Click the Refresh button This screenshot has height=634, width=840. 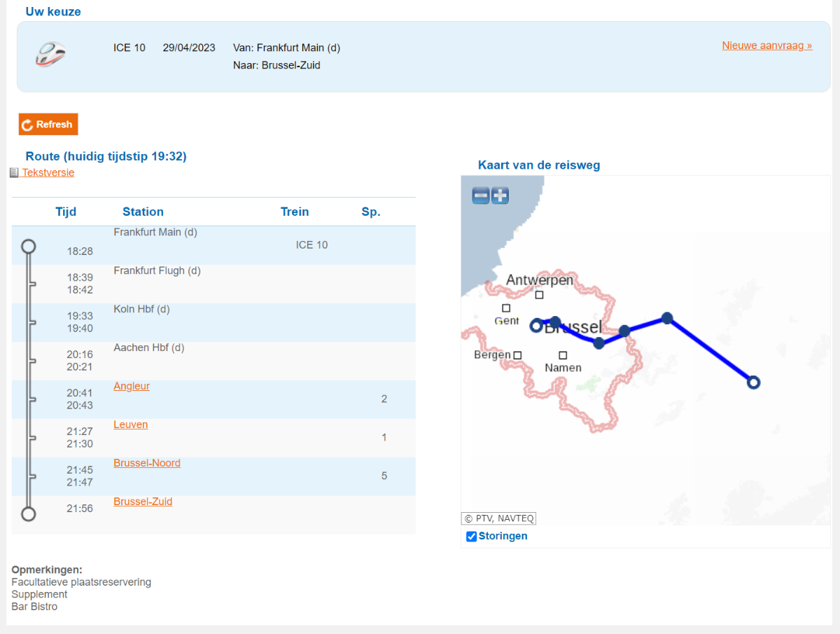[48, 124]
